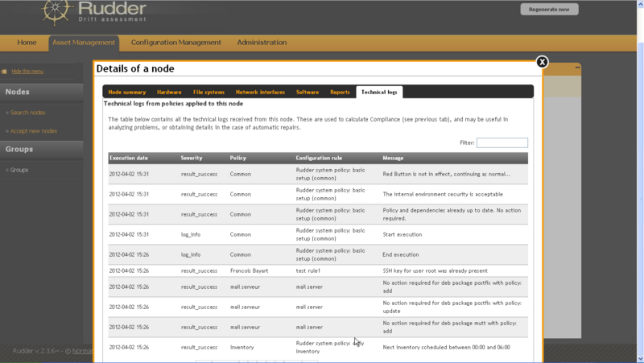
Task: Select the 'End execution' message
Action: pos(400,254)
